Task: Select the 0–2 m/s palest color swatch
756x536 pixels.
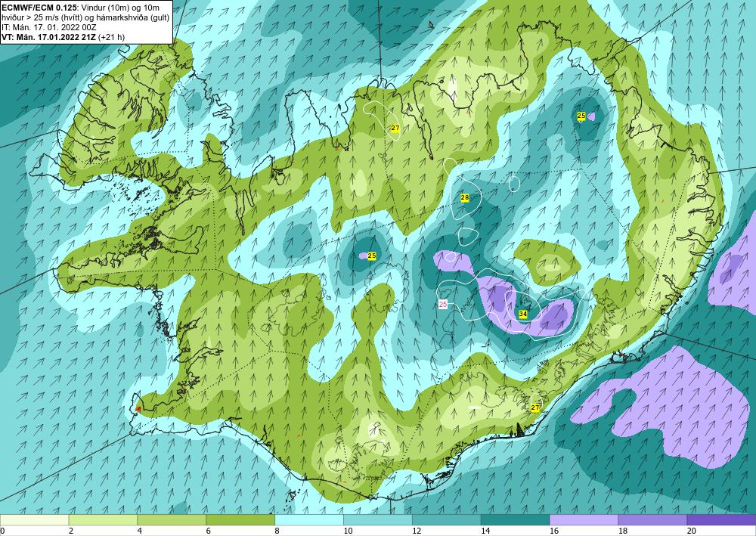Action: [x=34, y=520]
